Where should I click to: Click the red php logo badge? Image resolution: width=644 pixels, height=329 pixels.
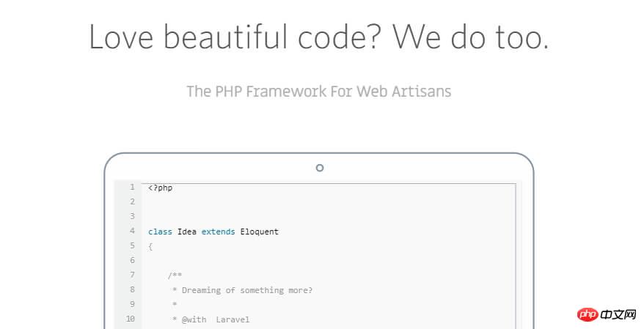tap(588, 314)
